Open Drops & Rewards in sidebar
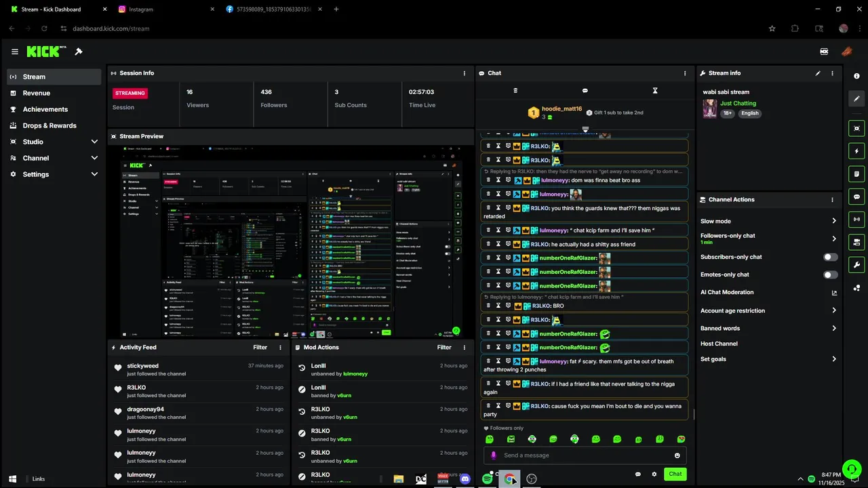This screenshot has width=868, height=488. tap(54, 125)
